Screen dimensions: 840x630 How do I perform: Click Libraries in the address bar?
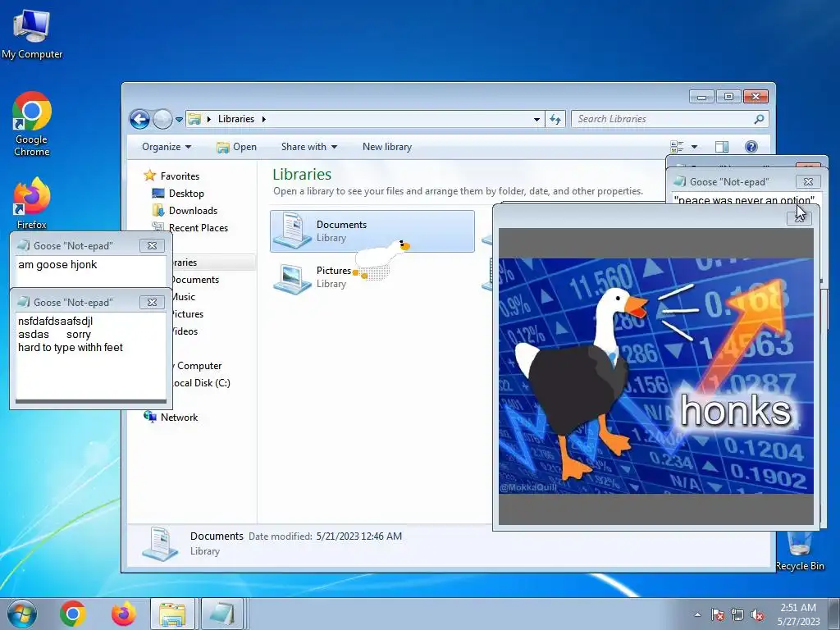[x=235, y=119]
